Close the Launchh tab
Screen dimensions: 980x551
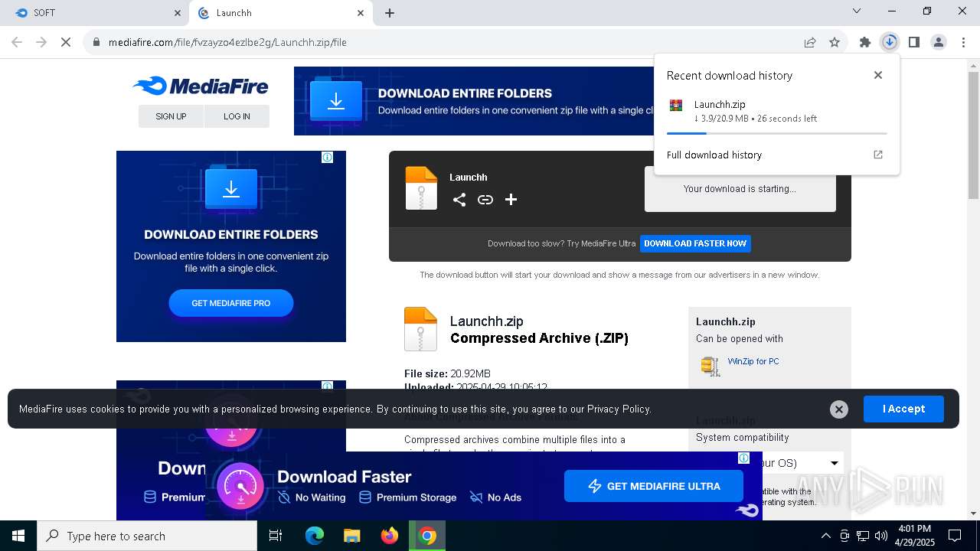tap(361, 13)
